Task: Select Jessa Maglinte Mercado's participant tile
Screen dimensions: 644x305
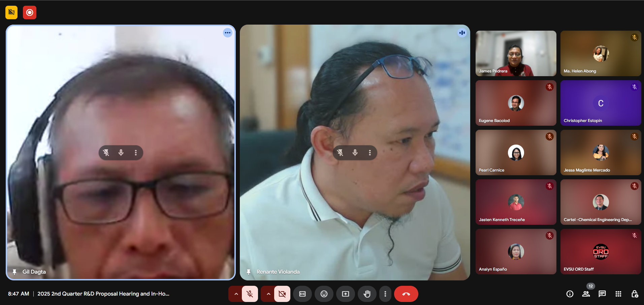Action: pyautogui.click(x=601, y=152)
